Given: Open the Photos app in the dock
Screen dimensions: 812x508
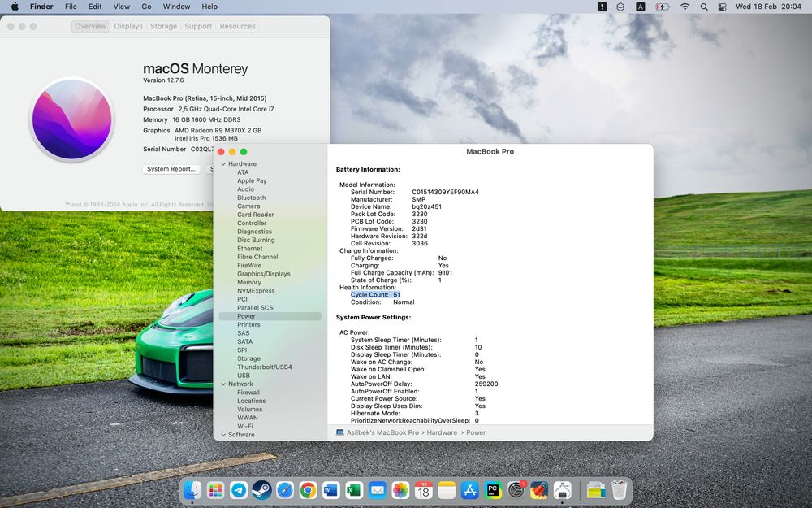Looking at the screenshot, I should pyautogui.click(x=400, y=490).
